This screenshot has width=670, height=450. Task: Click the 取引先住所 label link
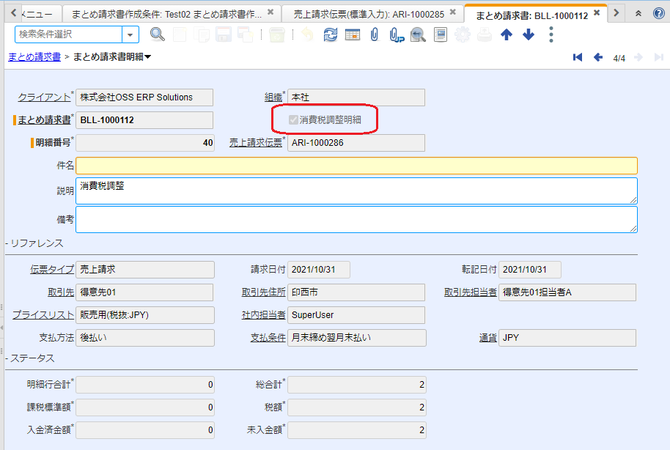click(263, 292)
